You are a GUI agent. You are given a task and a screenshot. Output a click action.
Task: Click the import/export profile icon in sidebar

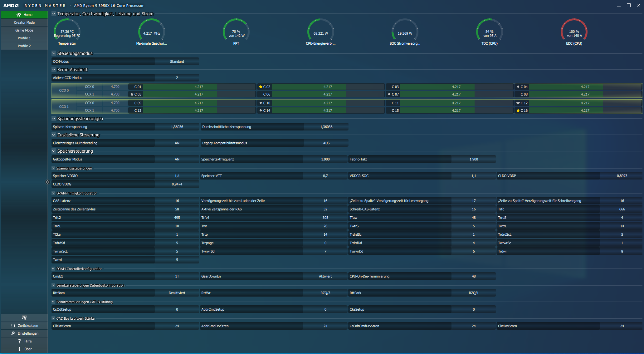pyautogui.click(x=24, y=317)
